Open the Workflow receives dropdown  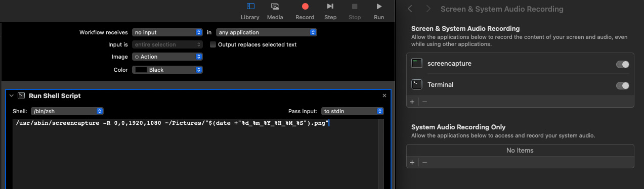click(167, 32)
